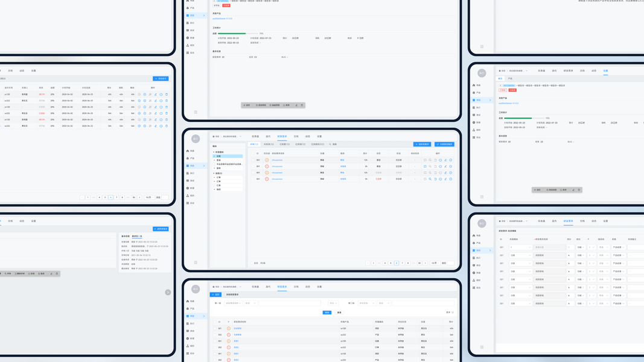
Task: Click trash icon in the 需求的一生 detail window toolbar
Action: [x=57, y=274]
